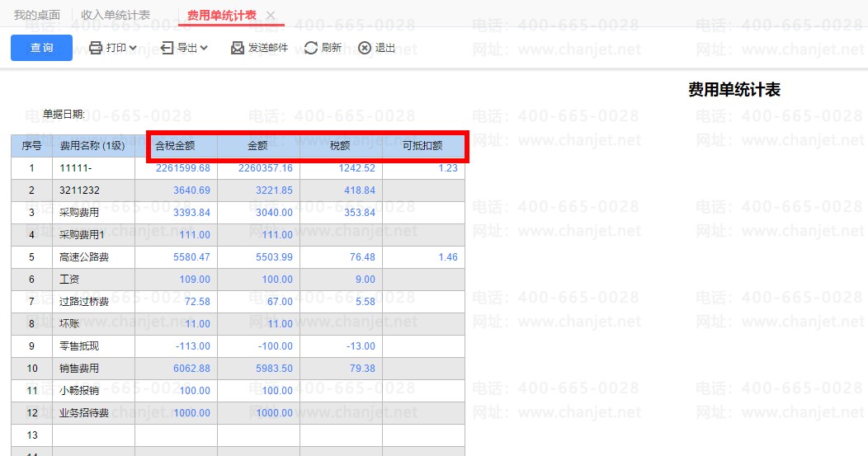Select the 小畅报销 expense name cell

click(x=93, y=391)
